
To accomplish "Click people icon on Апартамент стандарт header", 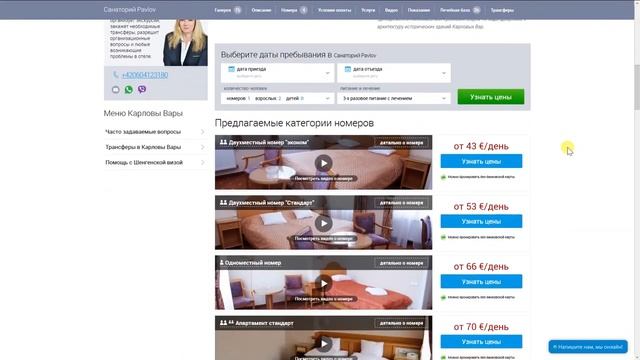I will 227,323.
